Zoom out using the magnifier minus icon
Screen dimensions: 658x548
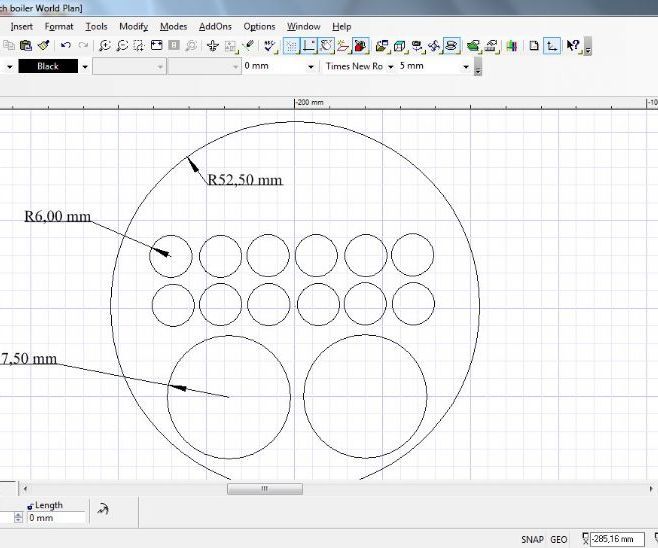pos(122,45)
